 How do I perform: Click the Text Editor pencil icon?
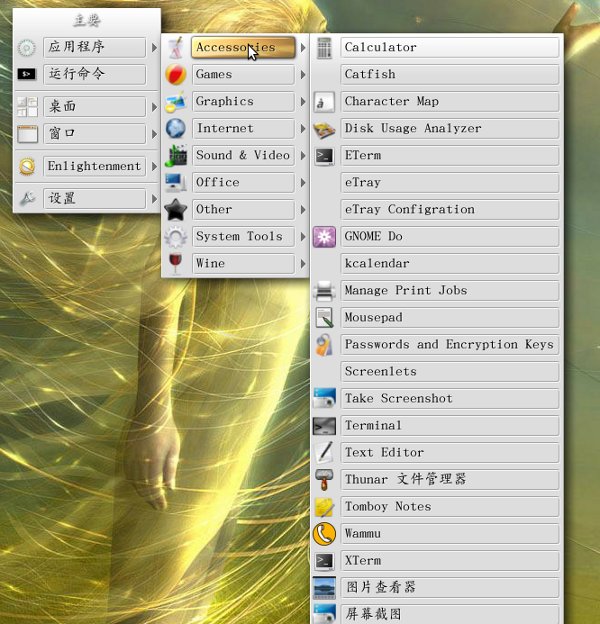pos(324,452)
